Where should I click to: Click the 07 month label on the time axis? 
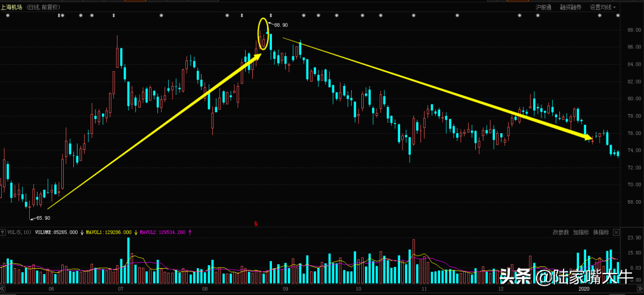point(119,290)
